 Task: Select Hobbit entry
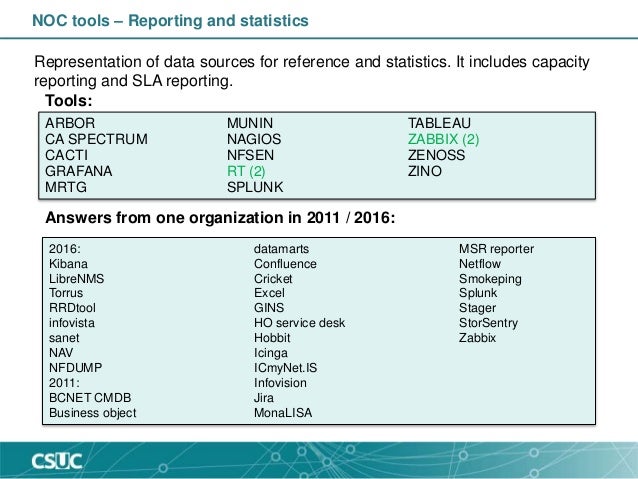coord(272,338)
